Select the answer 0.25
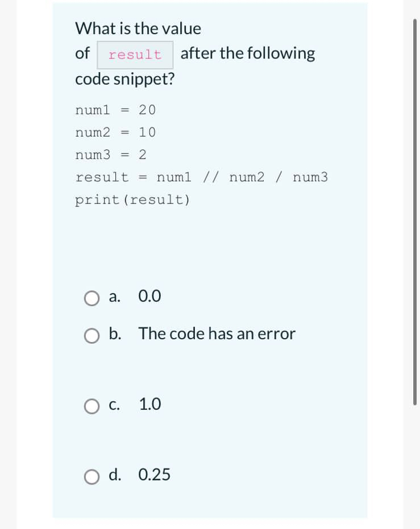420x529 pixels. click(x=154, y=475)
